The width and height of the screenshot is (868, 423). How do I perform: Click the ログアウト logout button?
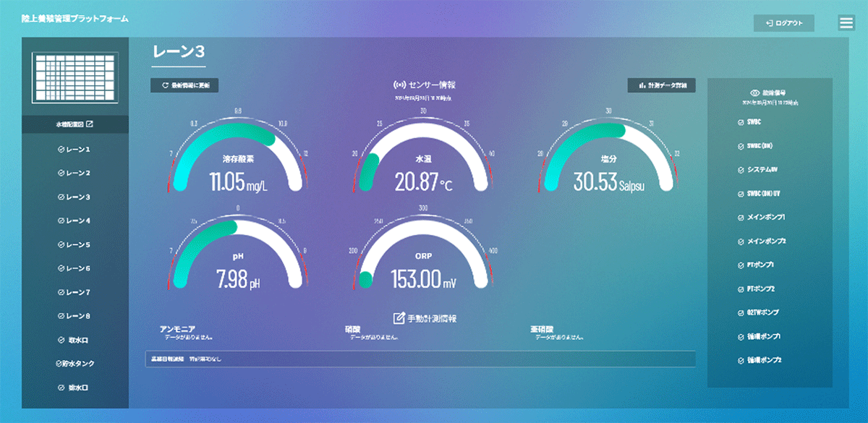click(784, 23)
